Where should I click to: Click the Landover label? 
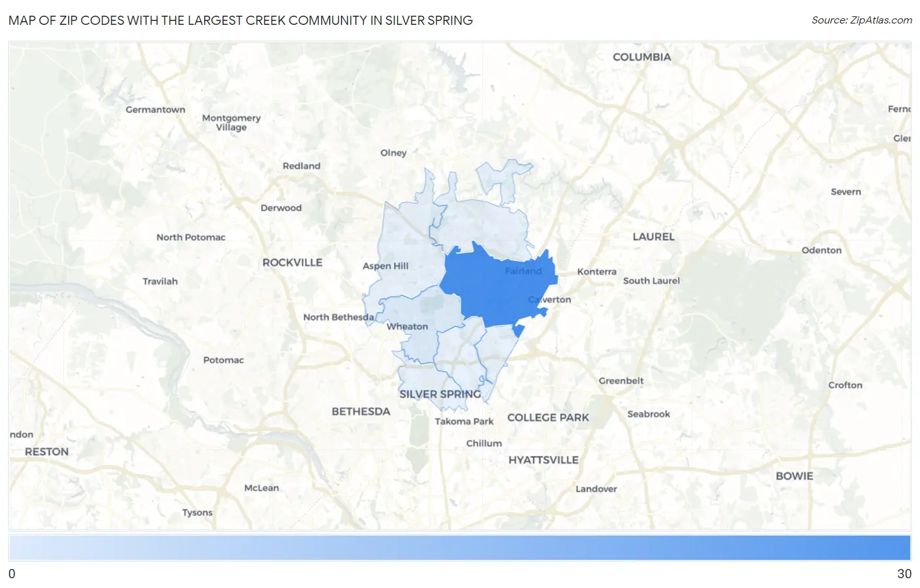596,489
